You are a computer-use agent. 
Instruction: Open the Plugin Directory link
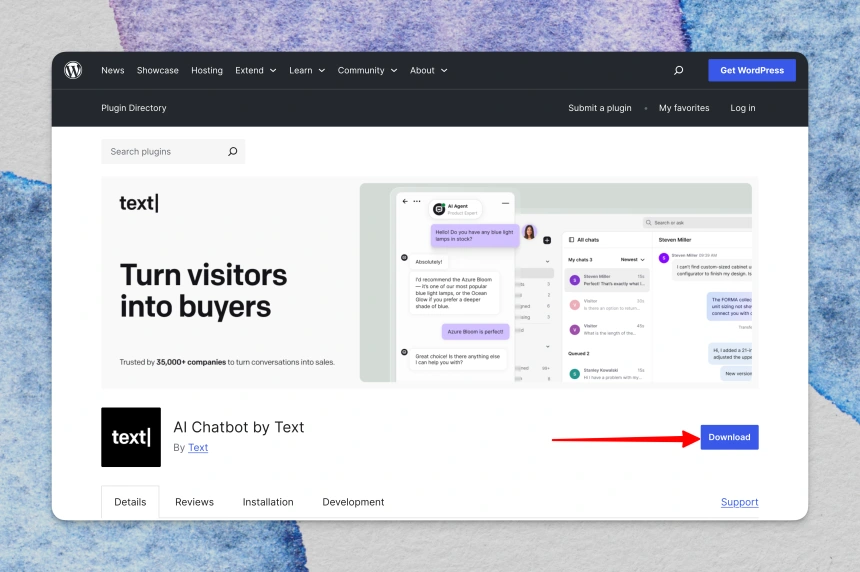tap(133, 108)
